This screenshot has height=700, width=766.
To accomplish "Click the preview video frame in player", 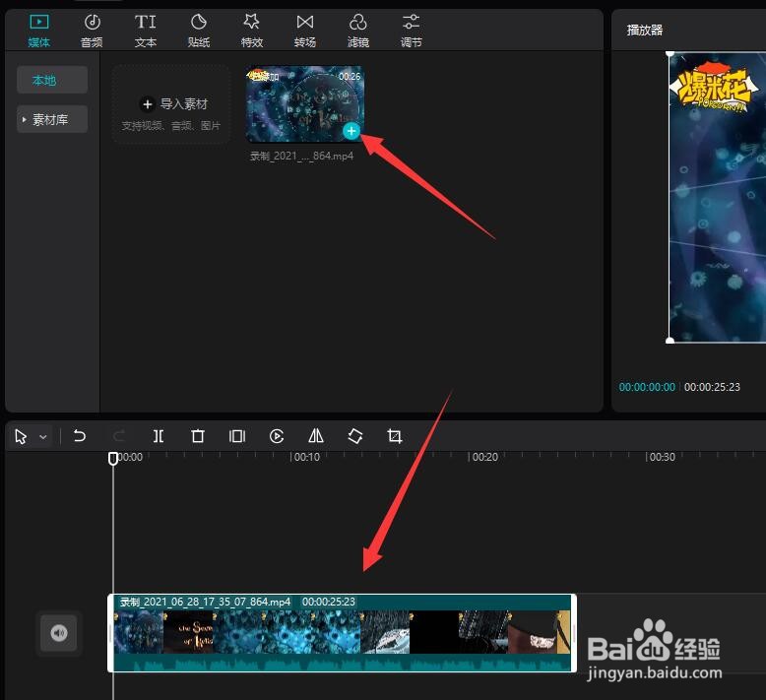I will tap(718, 197).
